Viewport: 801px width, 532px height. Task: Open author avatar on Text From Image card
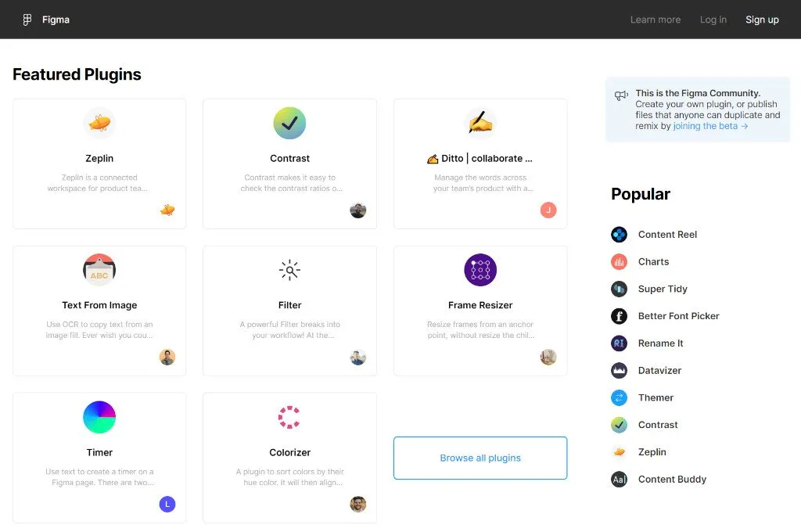167,358
